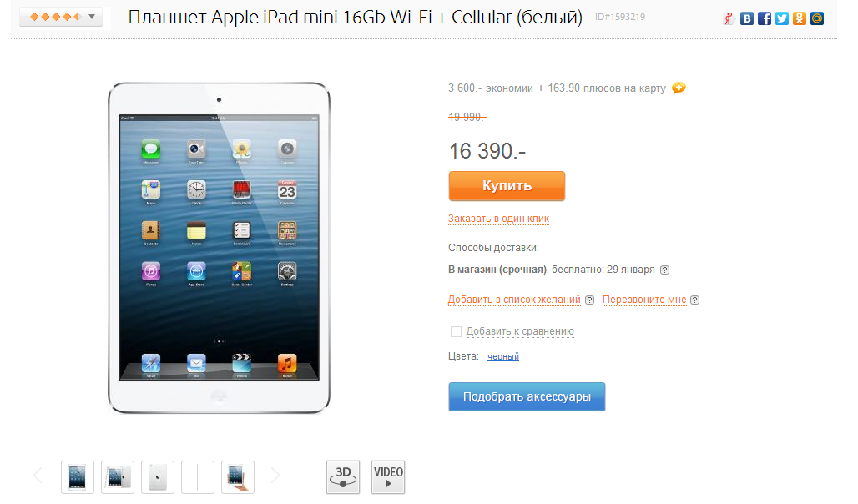Share via Odnoklassniki icon
This screenshot has height=504, width=858.
tap(800, 18)
